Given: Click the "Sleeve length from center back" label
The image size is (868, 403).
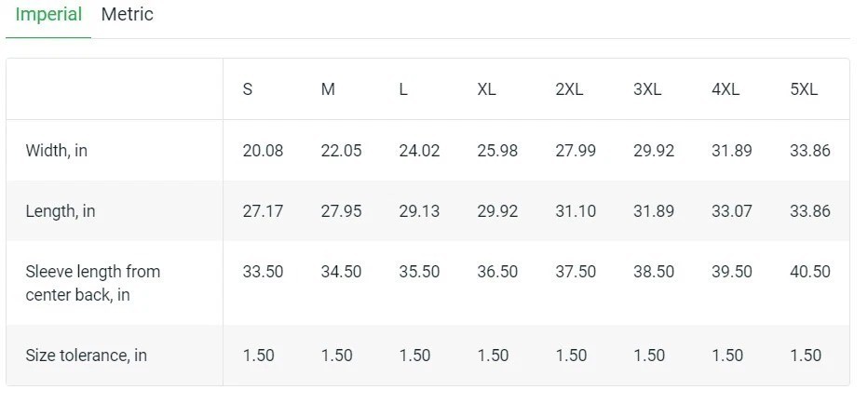Looking at the screenshot, I should 92,283.
